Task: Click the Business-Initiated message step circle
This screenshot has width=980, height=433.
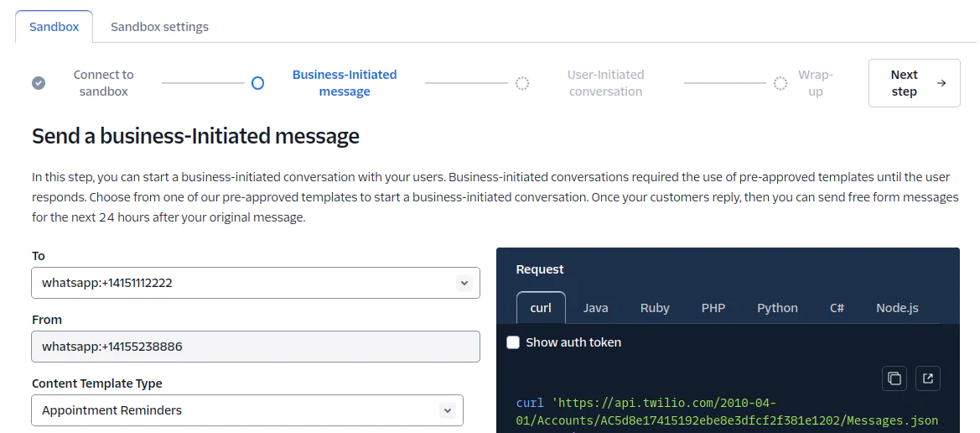Action: (x=257, y=83)
